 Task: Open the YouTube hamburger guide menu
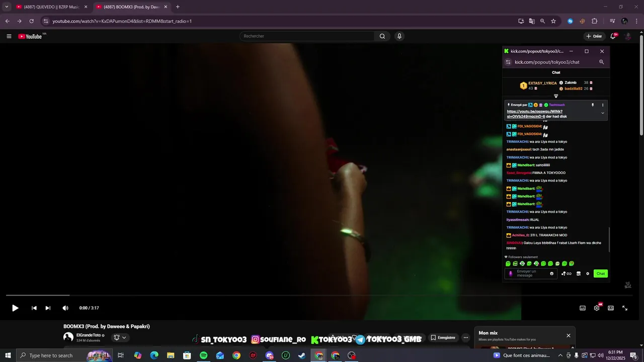point(9,36)
